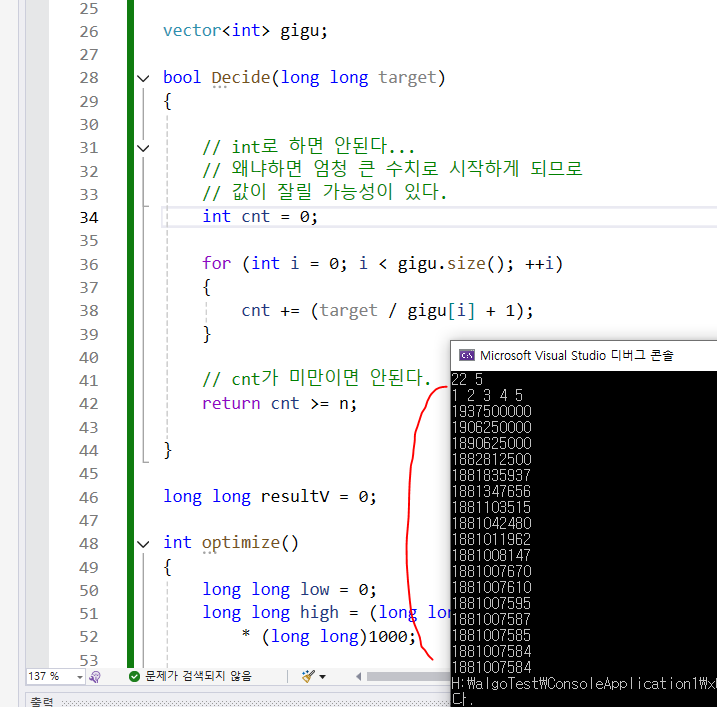Click the debug console window icon

pos(466,355)
